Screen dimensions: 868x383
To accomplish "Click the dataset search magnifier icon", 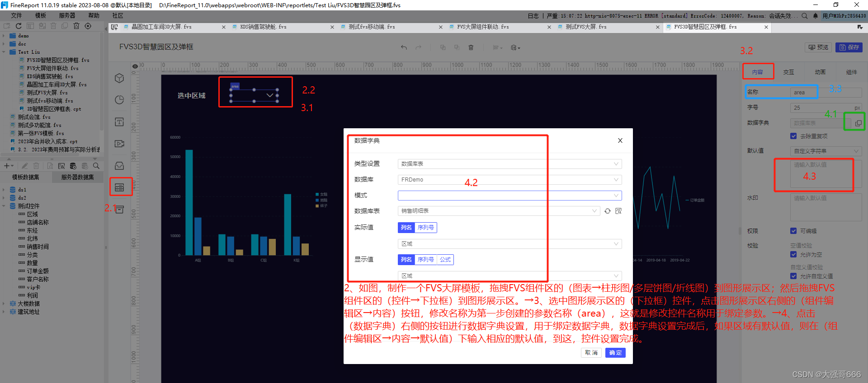I will point(96,166).
